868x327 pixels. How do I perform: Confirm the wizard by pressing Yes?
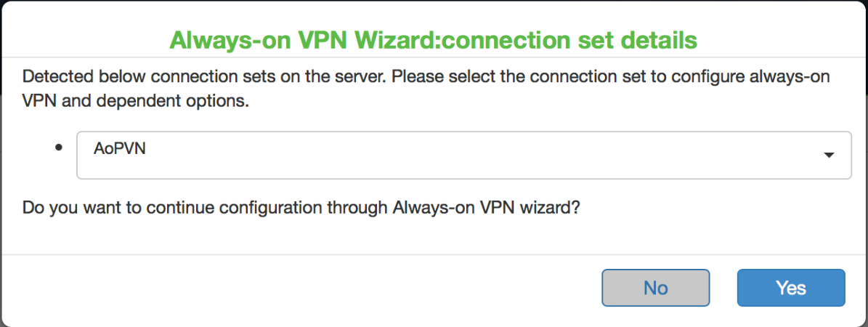point(791,288)
